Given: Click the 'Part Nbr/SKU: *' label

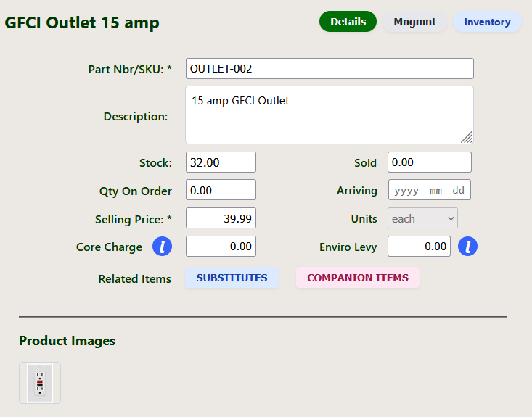Looking at the screenshot, I should (130, 69).
